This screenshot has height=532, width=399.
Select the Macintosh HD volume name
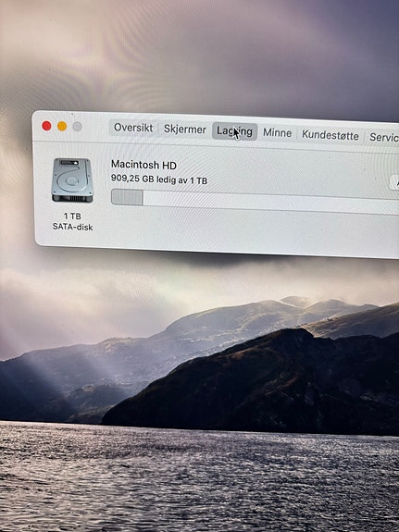pyautogui.click(x=144, y=166)
